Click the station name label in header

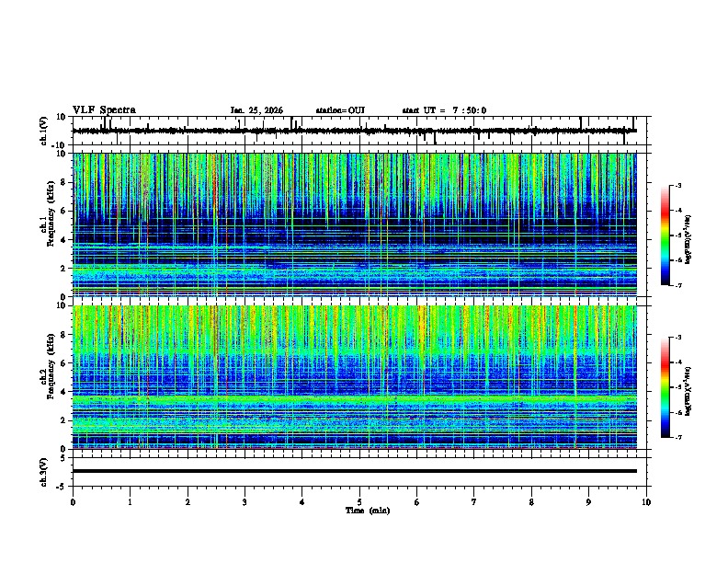pos(340,110)
